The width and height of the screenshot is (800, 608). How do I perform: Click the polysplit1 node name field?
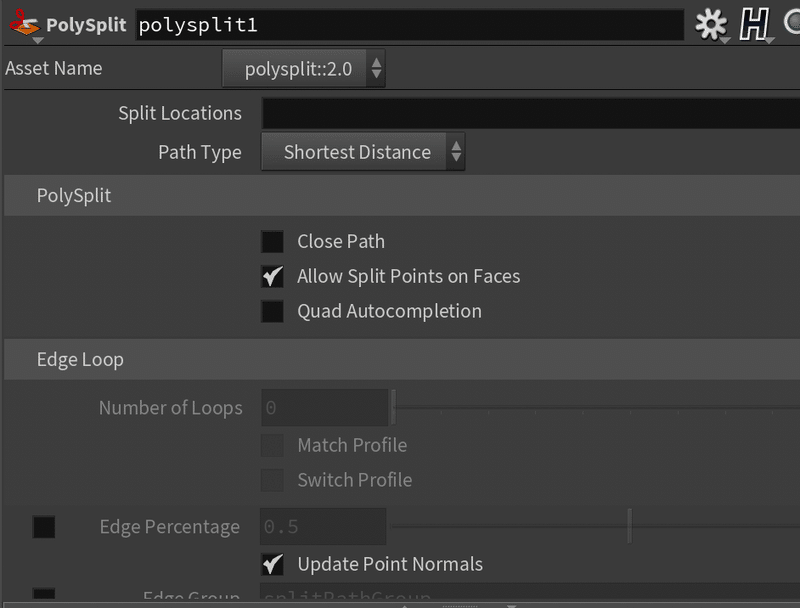tap(408, 25)
